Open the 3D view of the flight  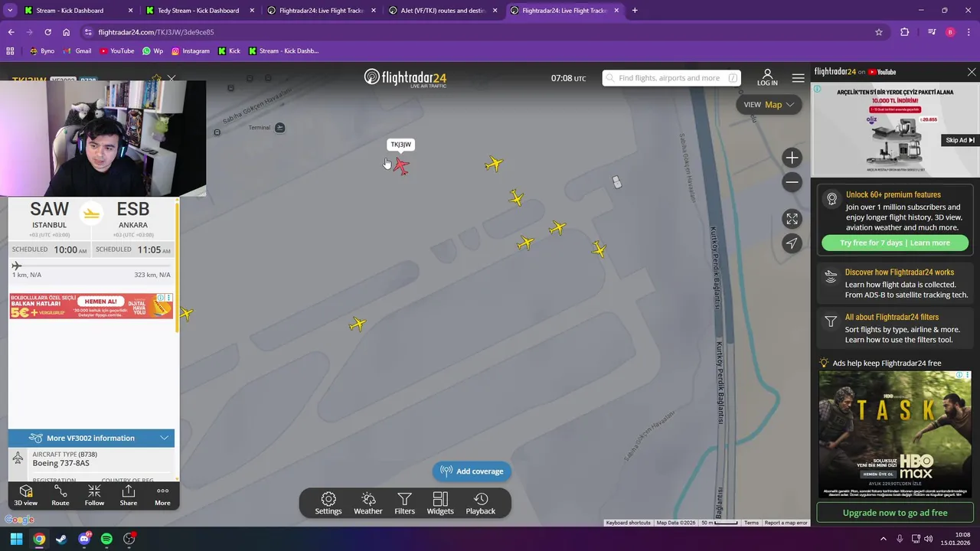25,495
